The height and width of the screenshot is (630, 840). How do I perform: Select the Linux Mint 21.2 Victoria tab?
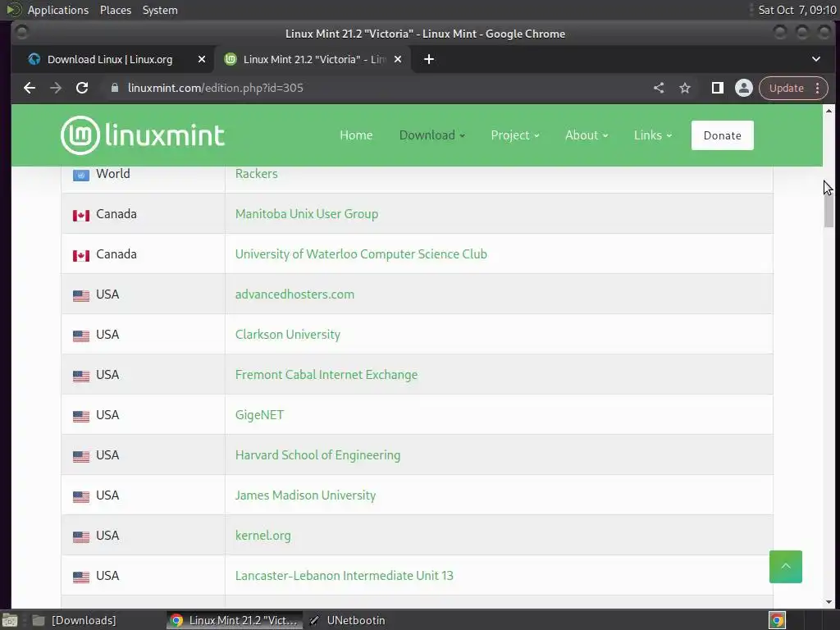point(313,59)
